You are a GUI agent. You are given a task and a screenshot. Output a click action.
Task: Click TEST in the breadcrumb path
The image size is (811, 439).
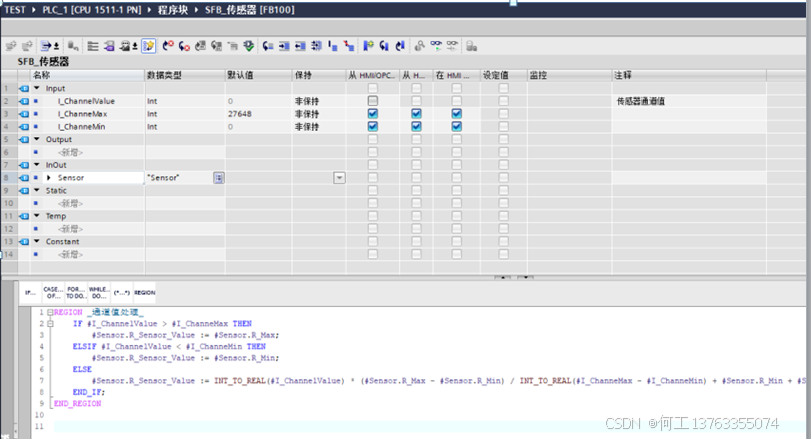pos(15,10)
